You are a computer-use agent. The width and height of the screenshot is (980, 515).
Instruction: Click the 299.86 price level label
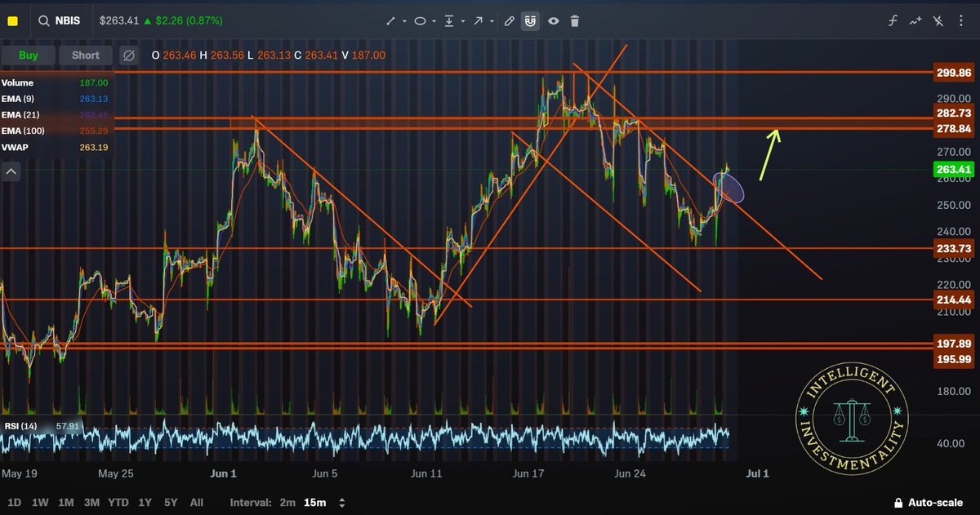point(954,73)
